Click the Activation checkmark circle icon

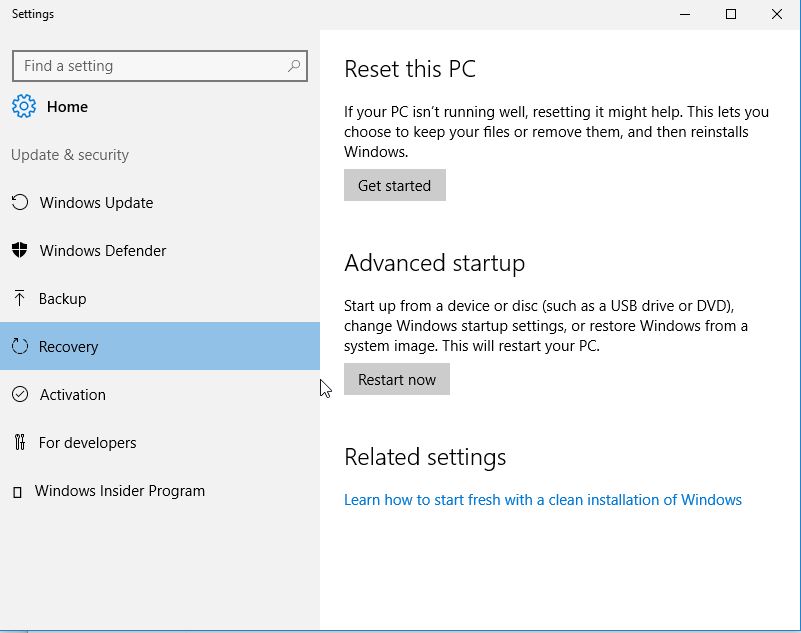[20, 394]
